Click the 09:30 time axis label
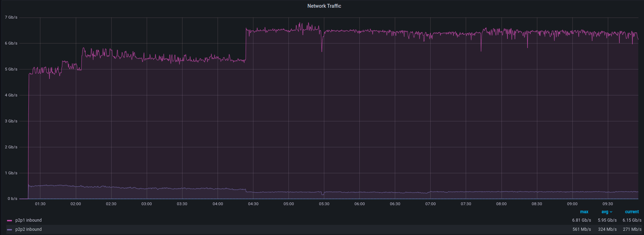644x235 pixels. [608, 204]
